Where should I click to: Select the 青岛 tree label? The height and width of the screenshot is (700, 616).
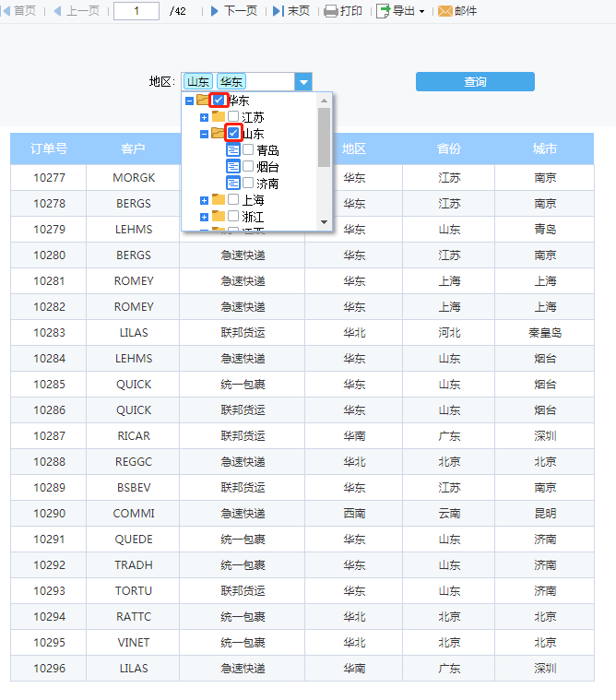[267, 150]
